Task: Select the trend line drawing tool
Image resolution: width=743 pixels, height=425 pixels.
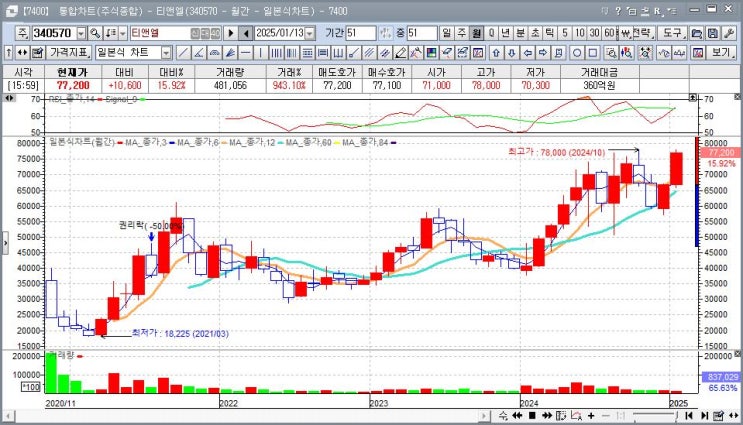Action: 183,53
